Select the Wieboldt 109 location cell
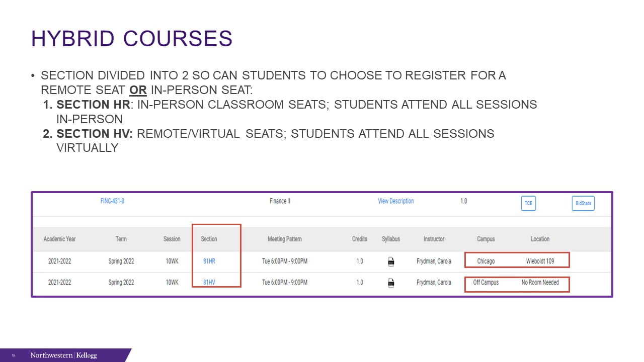Image resolution: width=644 pixels, height=362 pixels. (540, 261)
